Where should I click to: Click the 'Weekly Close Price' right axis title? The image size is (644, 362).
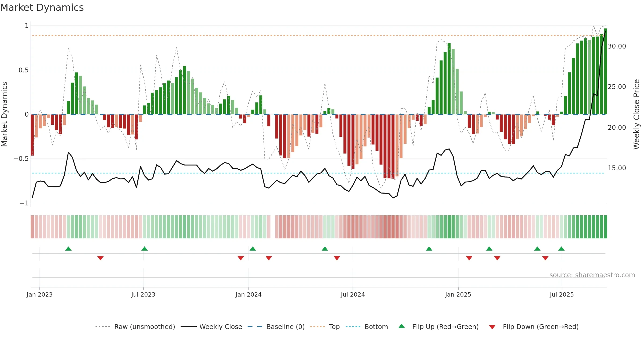pyautogui.click(x=636, y=114)
